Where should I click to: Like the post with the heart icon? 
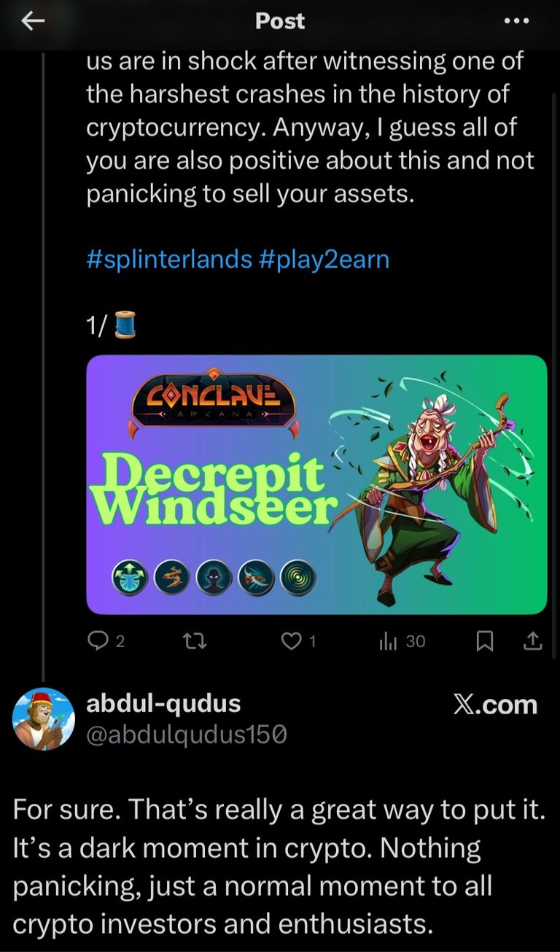292,641
